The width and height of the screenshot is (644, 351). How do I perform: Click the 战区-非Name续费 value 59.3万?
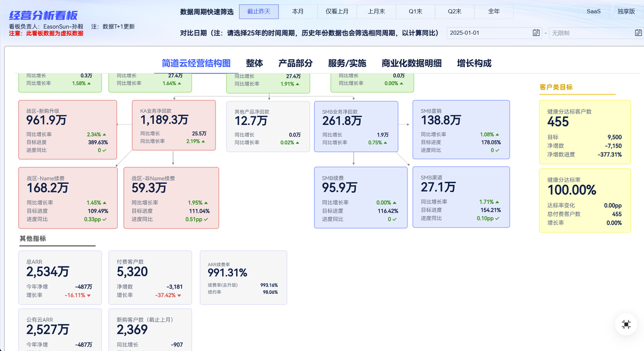click(x=149, y=188)
